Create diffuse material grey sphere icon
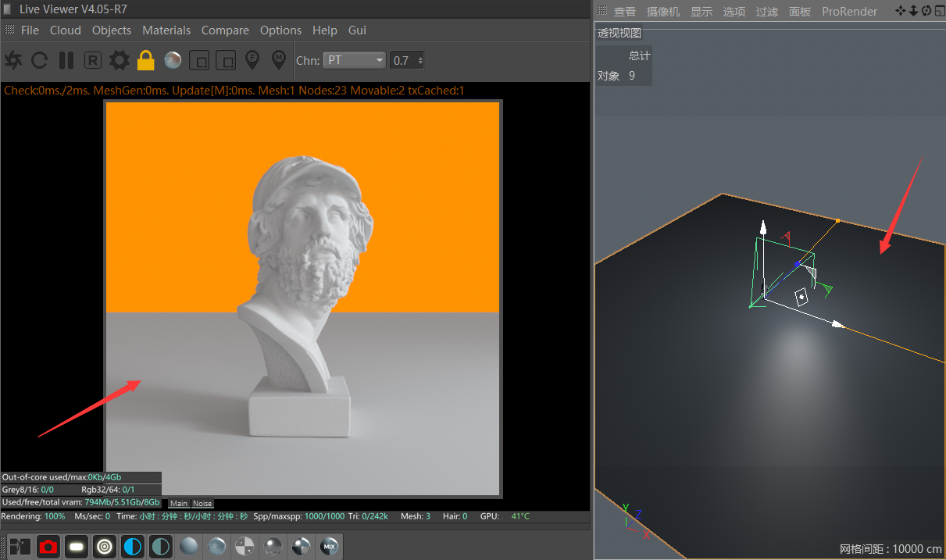The image size is (946, 560). click(x=188, y=547)
